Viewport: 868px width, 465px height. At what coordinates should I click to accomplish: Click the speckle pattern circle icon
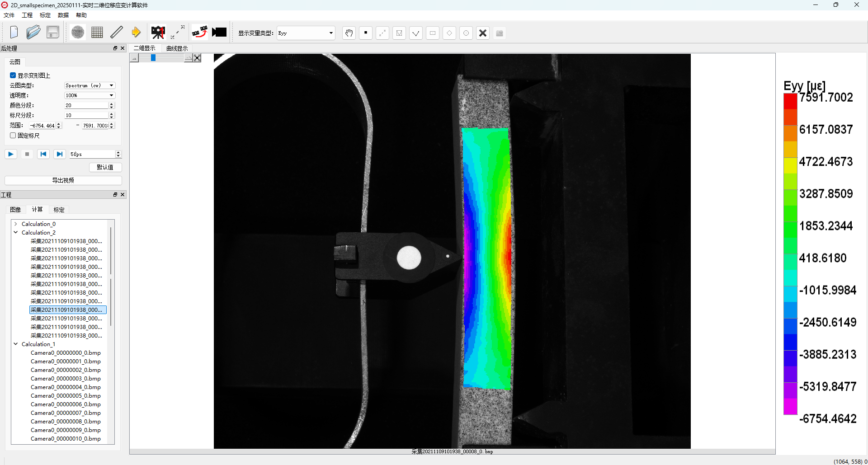tap(78, 33)
